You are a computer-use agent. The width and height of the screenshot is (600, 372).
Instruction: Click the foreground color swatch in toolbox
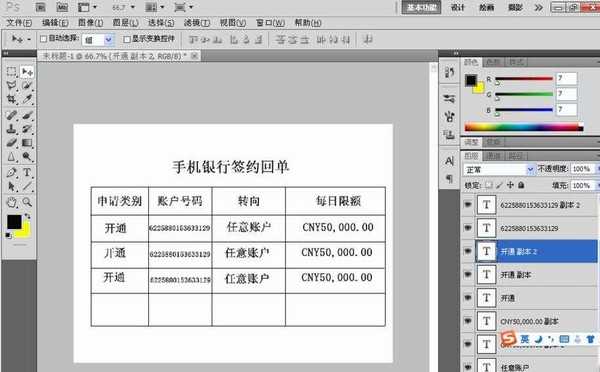(x=14, y=222)
